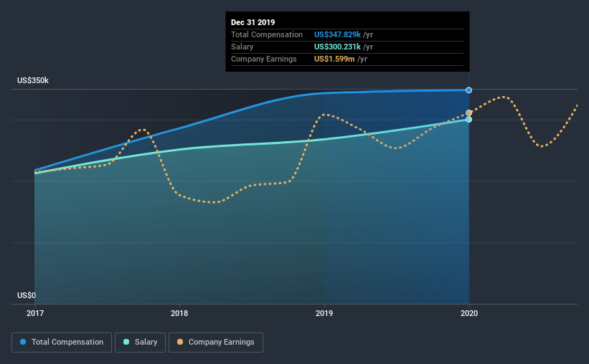Click the US$350k y-axis label
The height and width of the screenshot is (364, 589).
point(33,81)
